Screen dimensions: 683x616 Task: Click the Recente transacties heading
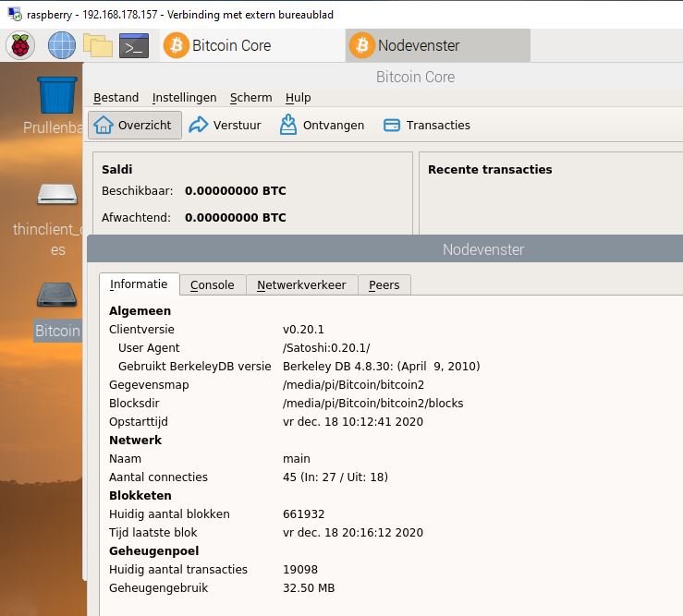pos(490,169)
